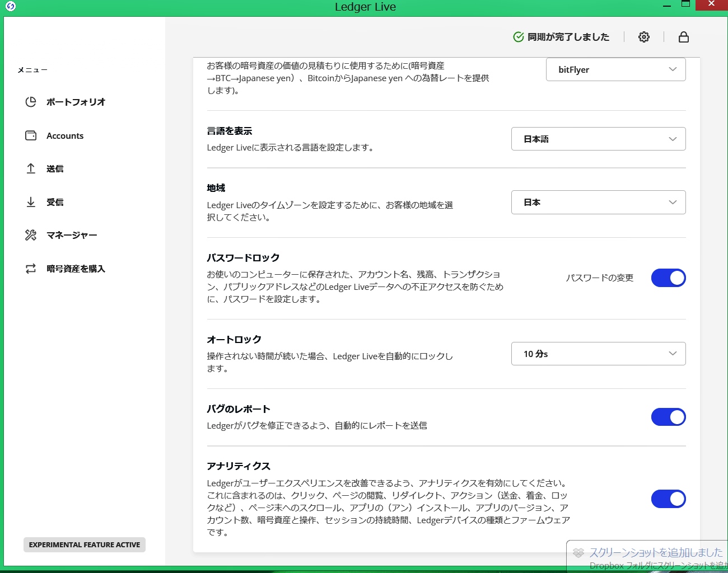
Task: Maximize the Ledger Live window
Action: (685, 4)
